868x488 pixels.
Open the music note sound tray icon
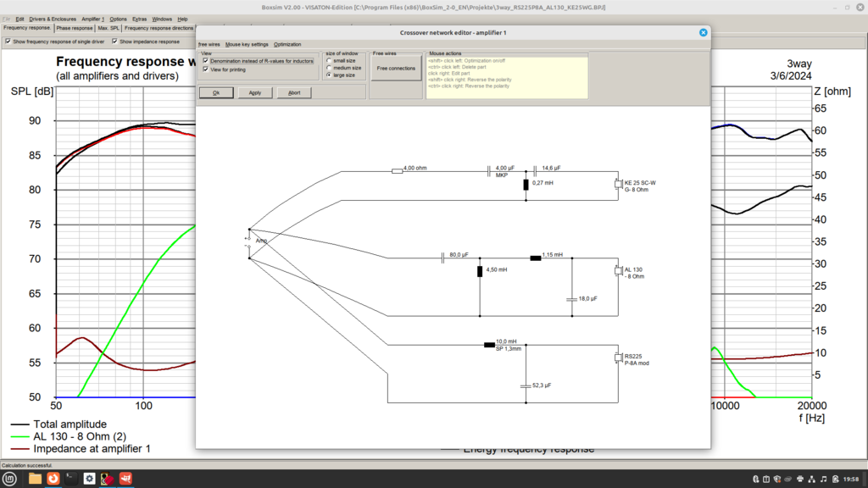823,480
